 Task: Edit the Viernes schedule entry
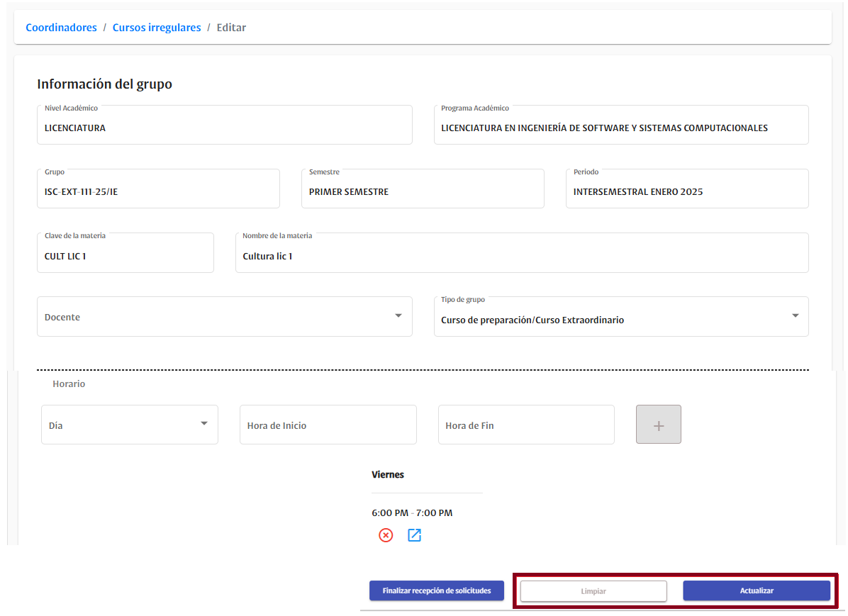pos(414,535)
